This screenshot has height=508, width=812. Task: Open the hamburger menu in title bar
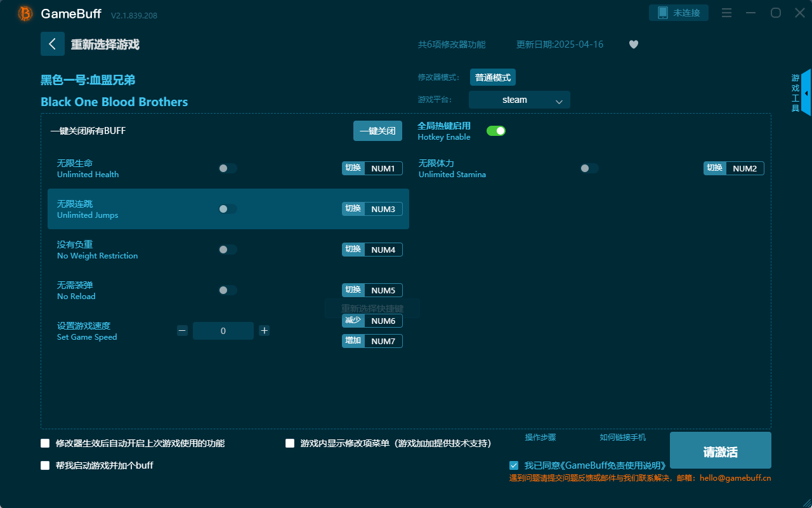point(726,12)
